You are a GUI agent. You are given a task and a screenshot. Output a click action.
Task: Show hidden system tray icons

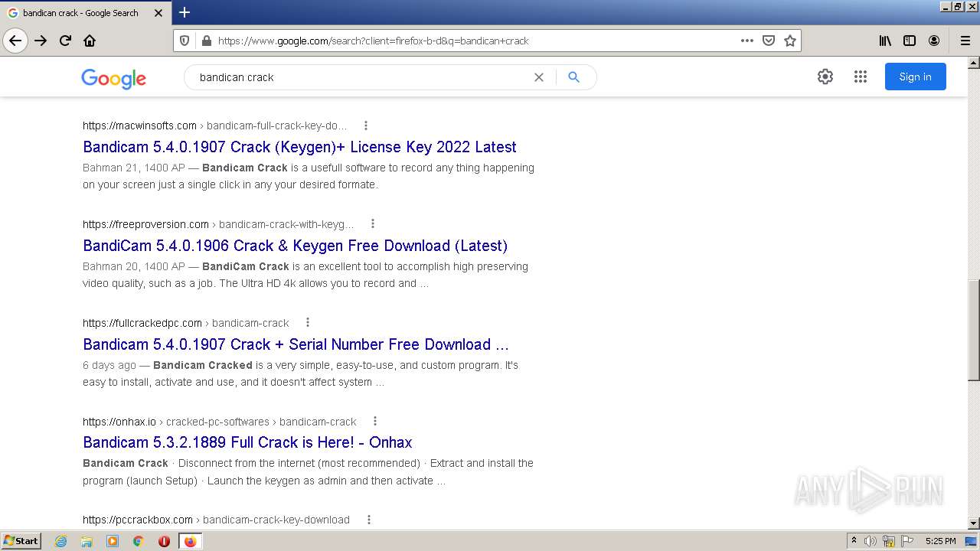(854, 541)
